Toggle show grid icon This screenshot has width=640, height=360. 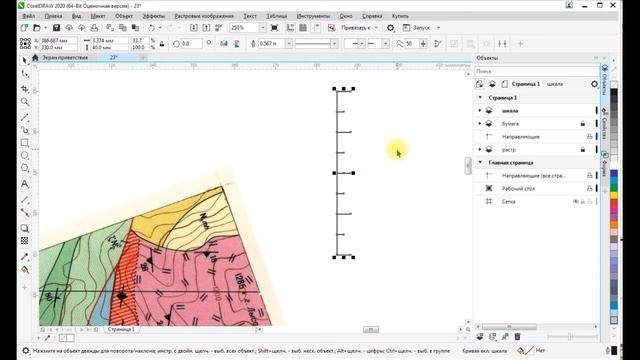[x=303, y=28]
